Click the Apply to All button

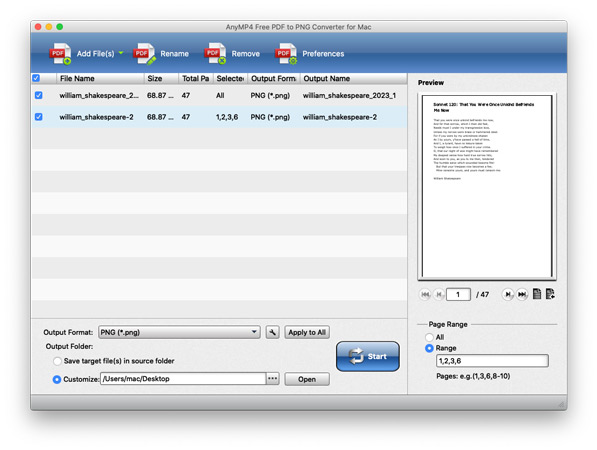307,332
